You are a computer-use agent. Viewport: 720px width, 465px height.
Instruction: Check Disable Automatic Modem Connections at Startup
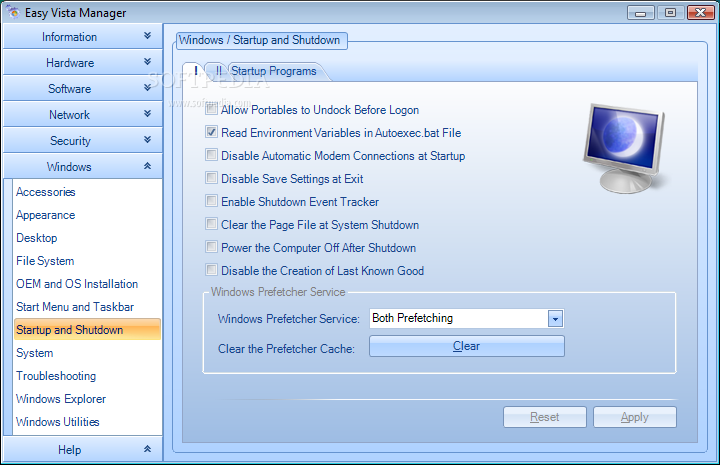click(x=211, y=155)
